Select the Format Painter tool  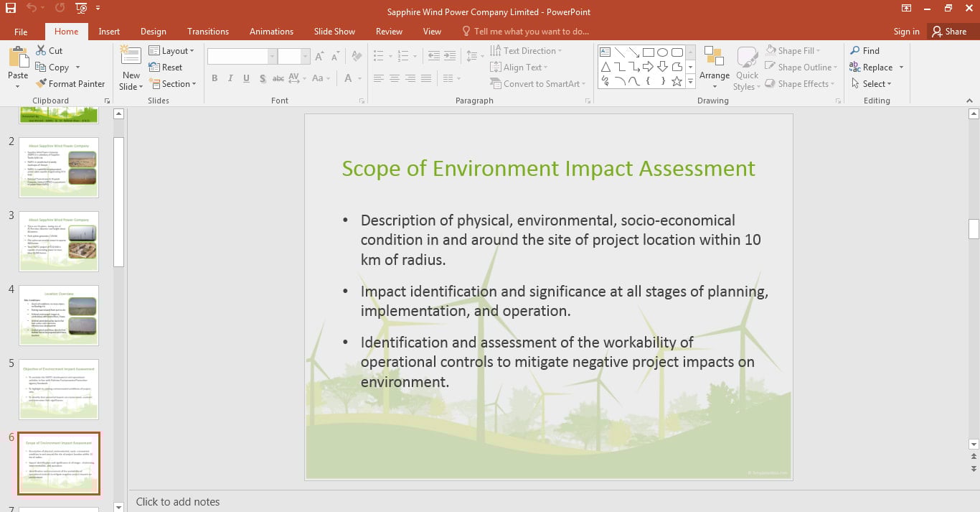point(70,83)
